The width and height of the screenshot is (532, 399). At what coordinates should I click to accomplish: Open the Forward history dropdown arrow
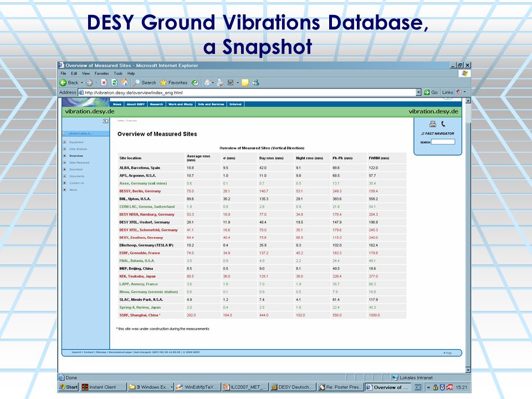click(x=96, y=83)
